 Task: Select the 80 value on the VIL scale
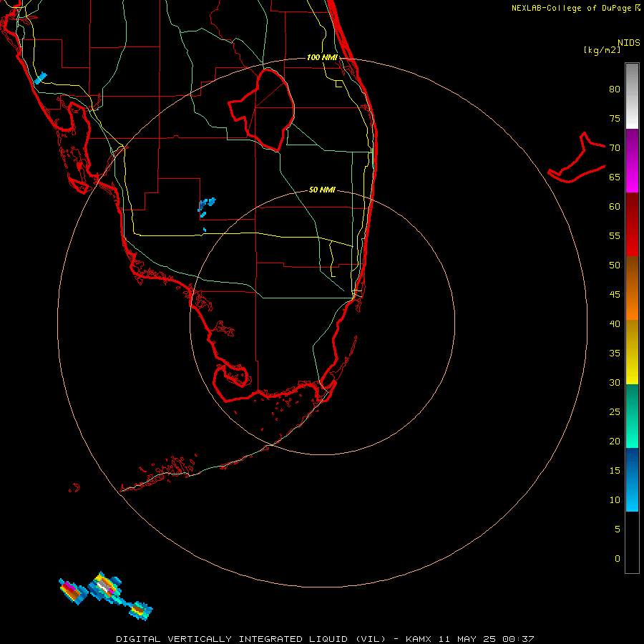(x=615, y=89)
